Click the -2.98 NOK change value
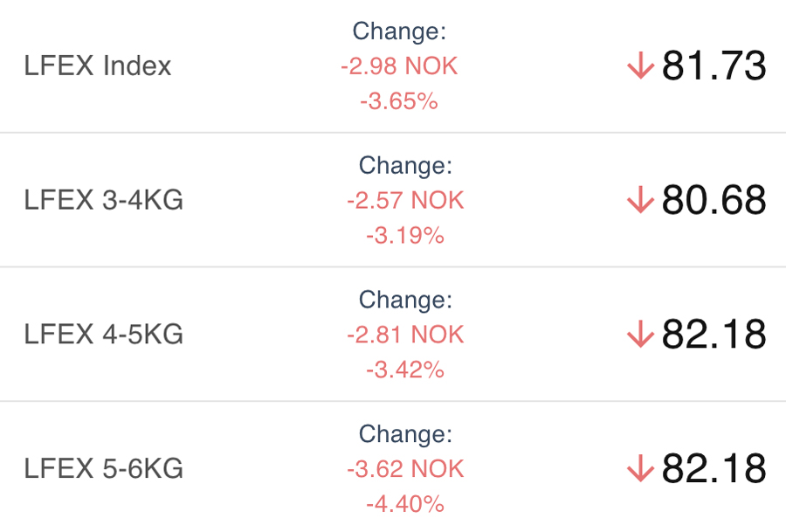 (399, 66)
